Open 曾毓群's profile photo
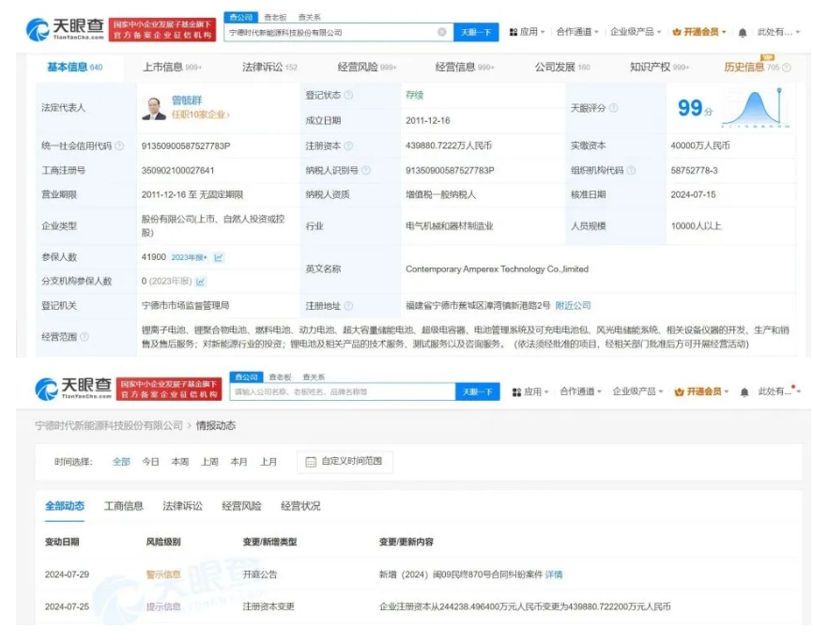The height and width of the screenshot is (644, 813). (154, 108)
